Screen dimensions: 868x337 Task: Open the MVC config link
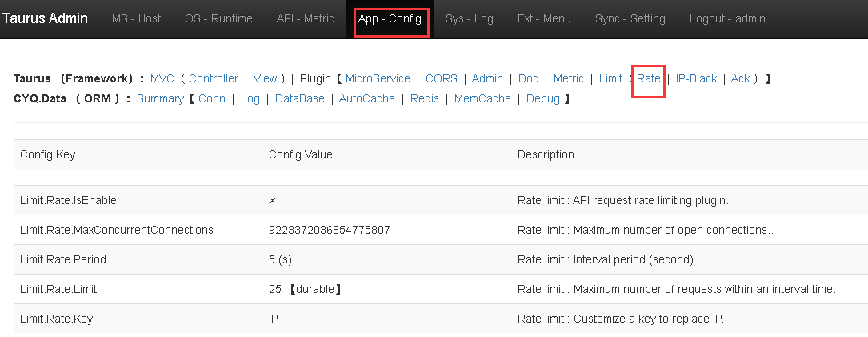point(162,78)
